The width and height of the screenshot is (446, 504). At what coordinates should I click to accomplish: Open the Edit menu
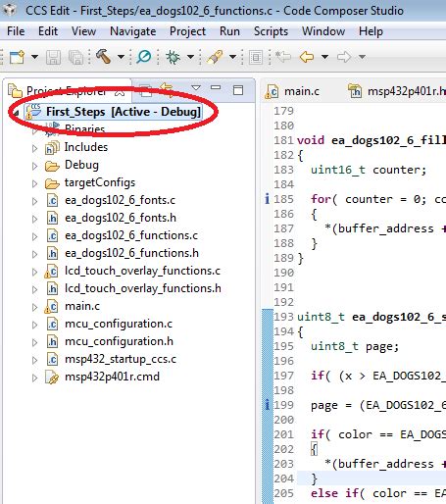(x=48, y=31)
